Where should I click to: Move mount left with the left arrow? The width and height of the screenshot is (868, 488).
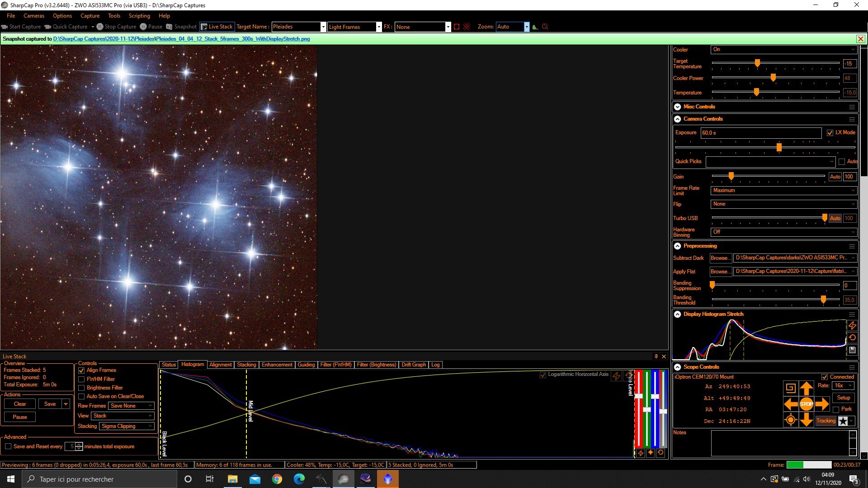tap(791, 404)
